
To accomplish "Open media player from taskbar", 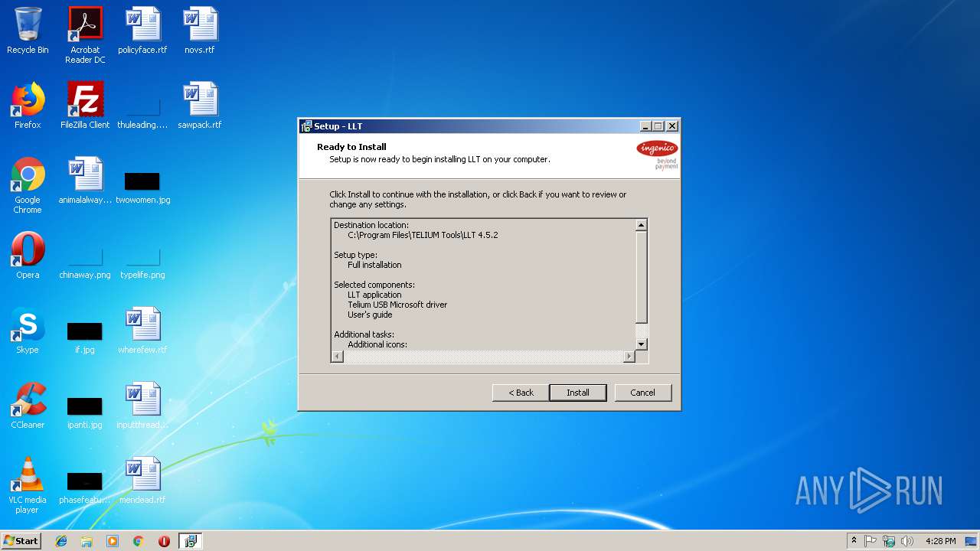I will point(113,541).
